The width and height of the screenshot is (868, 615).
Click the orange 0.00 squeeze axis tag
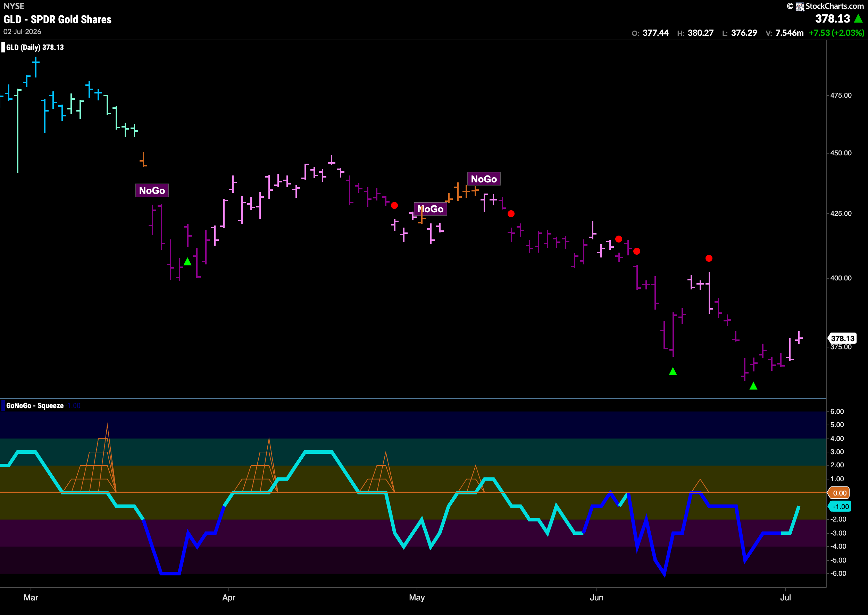tap(839, 493)
